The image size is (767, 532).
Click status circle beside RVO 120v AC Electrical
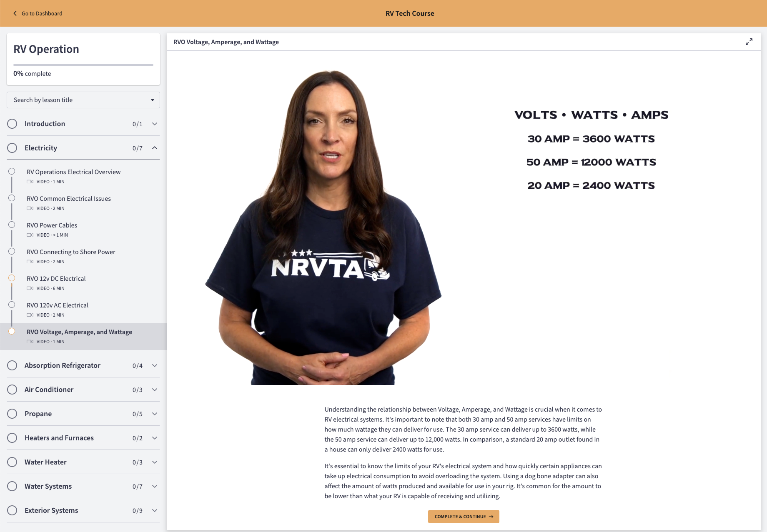12,305
